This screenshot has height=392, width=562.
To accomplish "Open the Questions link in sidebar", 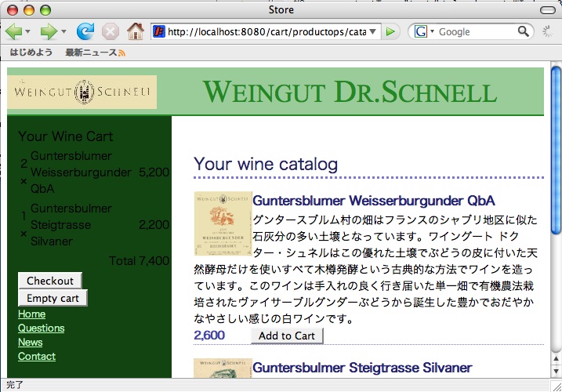I will click(41, 328).
